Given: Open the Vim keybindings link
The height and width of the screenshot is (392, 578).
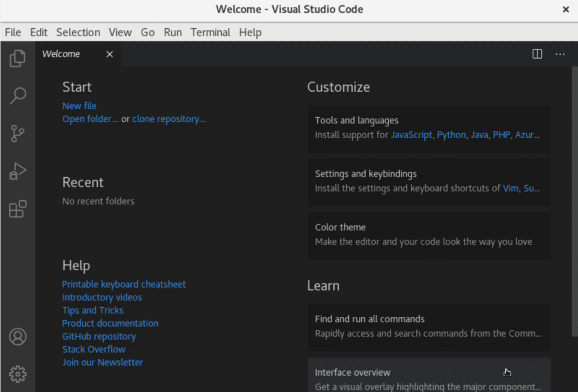Looking at the screenshot, I should pyautogui.click(x=510, y=188).
